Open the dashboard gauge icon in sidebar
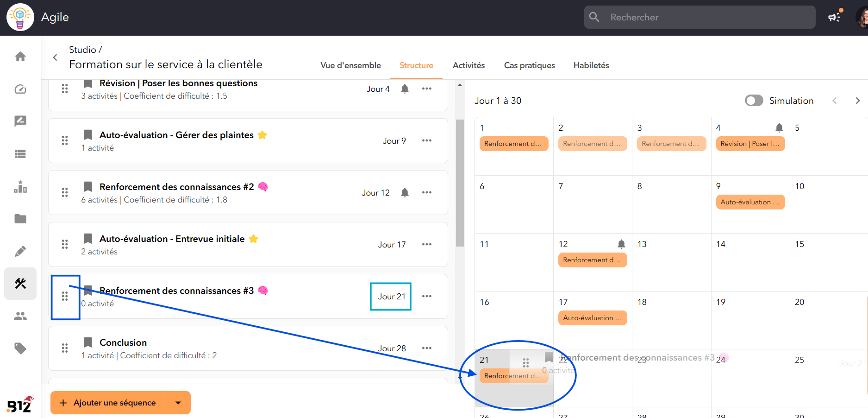The height and width of the screenshot is (418, 868). [x=20, y=89]
